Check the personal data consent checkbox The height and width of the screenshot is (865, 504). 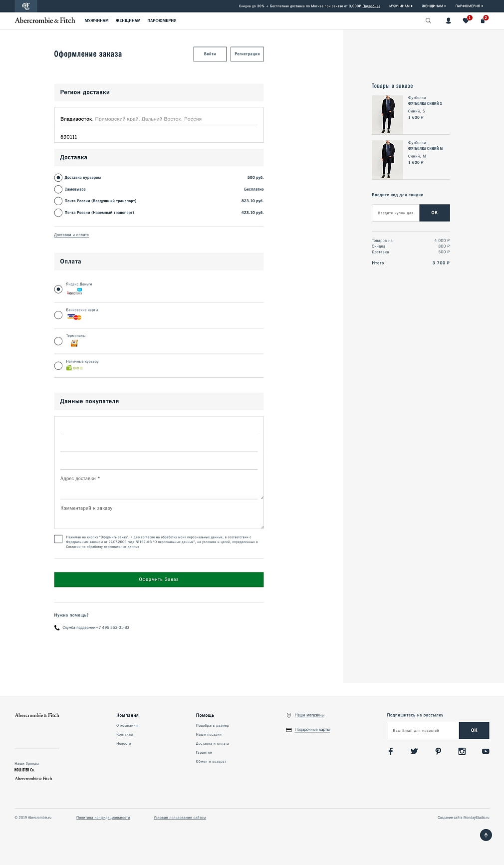point(58,539)
